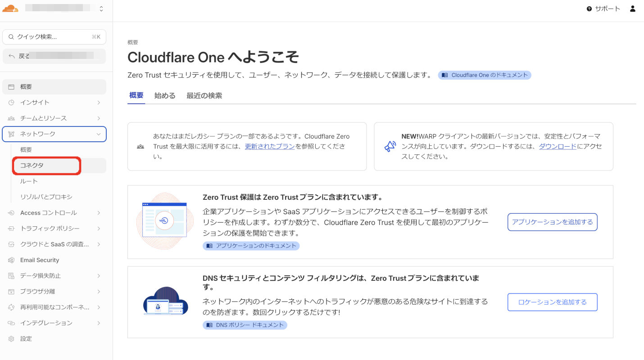Click the Cloudflare logo icon
The height and width of the screenshot is (360, 644).
(x=10, y=8)
